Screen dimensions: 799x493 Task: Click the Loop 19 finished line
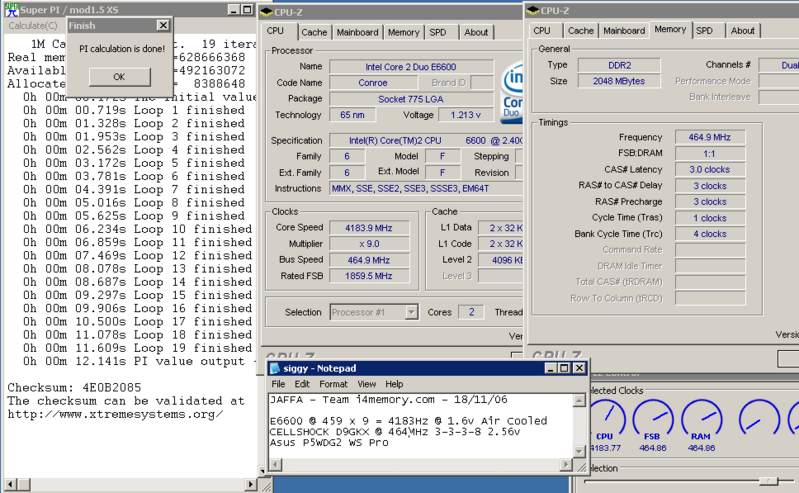click(x=138, y=348)
